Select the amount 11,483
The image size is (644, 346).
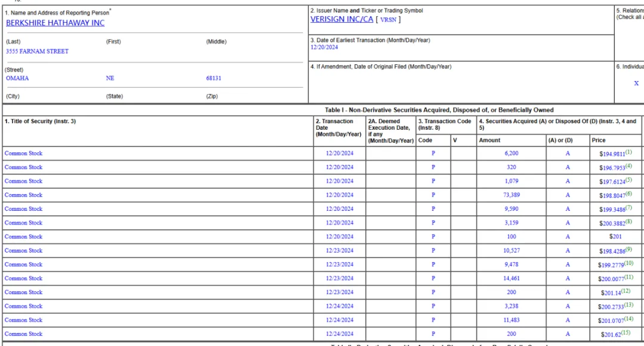click(x=512, y=320)
